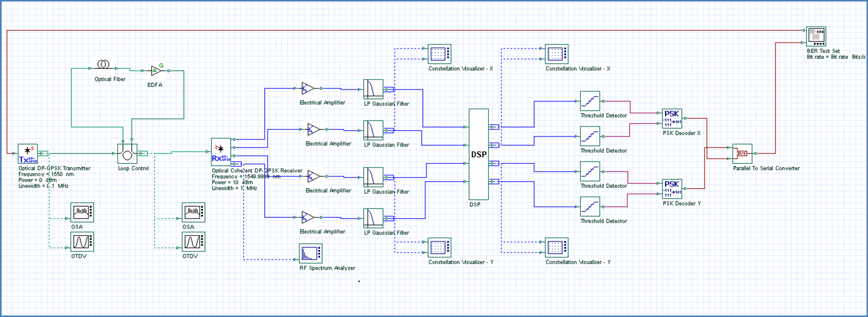Open Constellation Visualizer - Y before the DSP
The image size is (868, 317).
(x=439, y=248)
